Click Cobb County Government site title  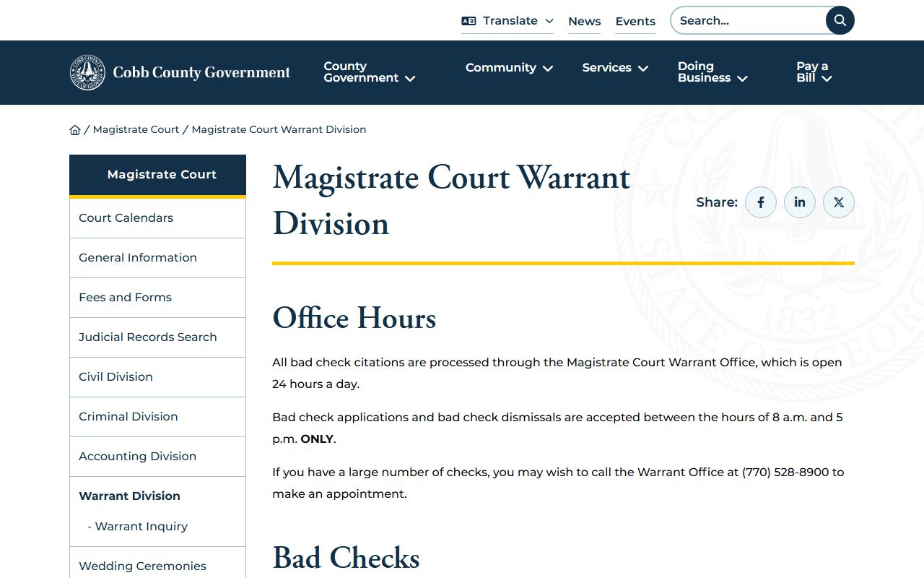click(x=201, y=72)
